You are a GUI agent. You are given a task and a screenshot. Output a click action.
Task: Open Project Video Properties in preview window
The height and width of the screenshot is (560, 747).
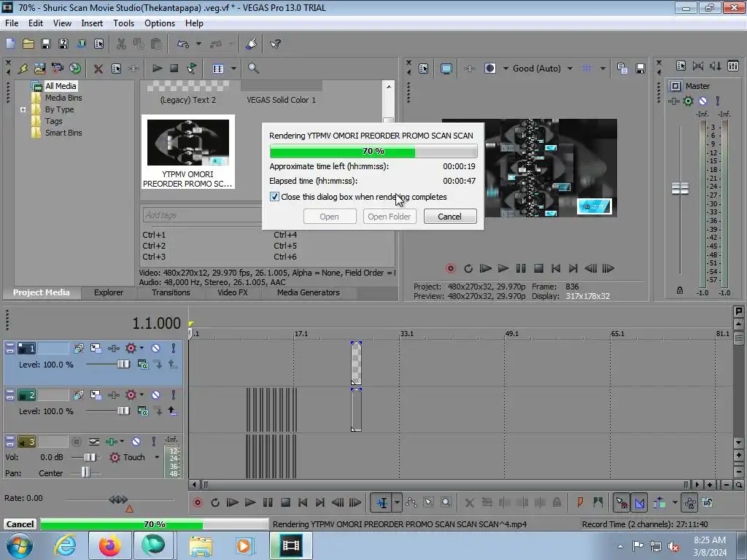pyautogui.click(x=423, y=69)
